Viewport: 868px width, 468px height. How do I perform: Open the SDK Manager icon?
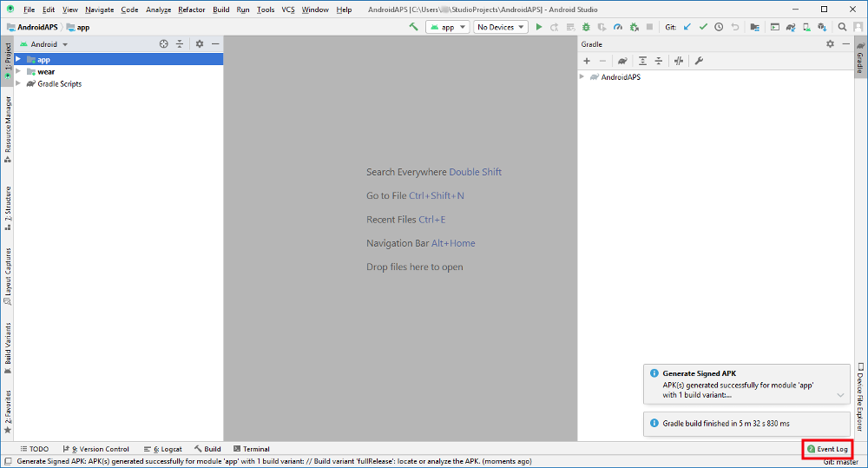click(x=822, y=27)
